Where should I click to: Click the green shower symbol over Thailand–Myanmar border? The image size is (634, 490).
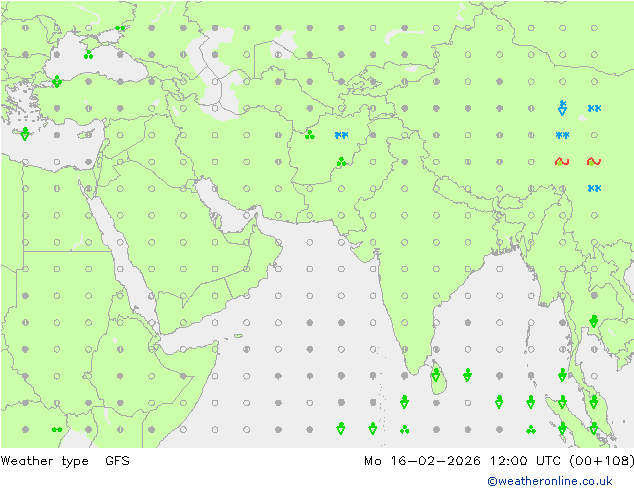pyautogui.click(x=594, y=321)
